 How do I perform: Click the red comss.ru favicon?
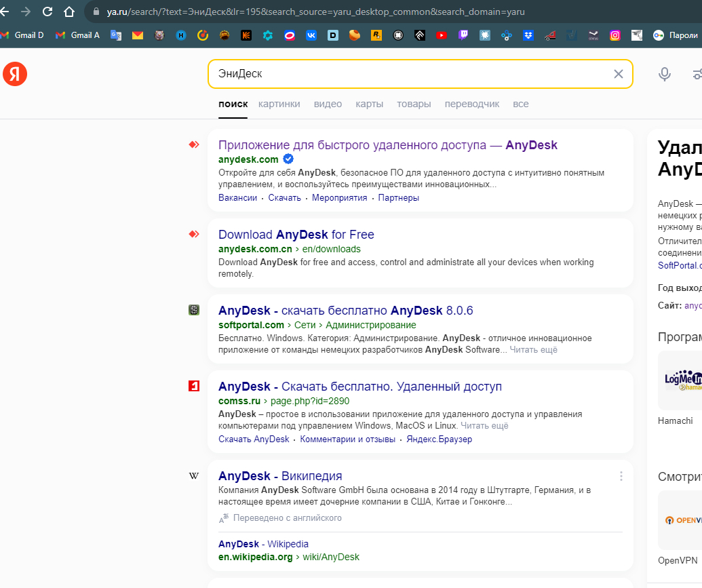tap(194, 386)
